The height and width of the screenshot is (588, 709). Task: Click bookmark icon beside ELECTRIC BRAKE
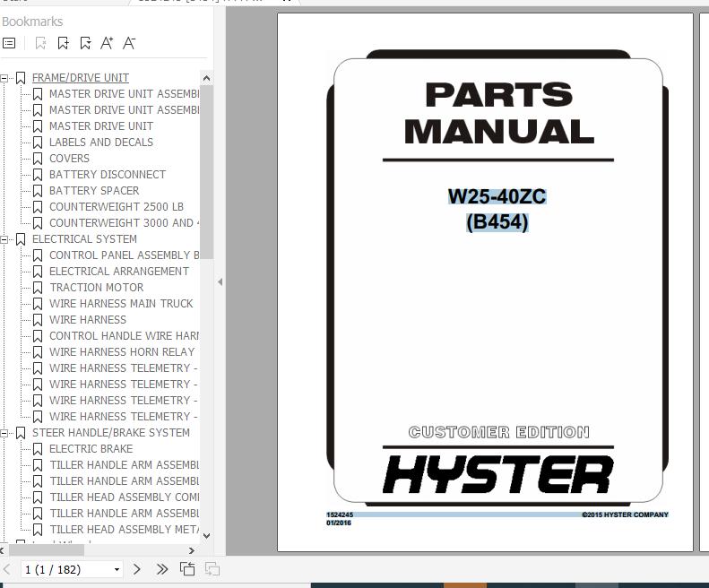click(38, 449)
